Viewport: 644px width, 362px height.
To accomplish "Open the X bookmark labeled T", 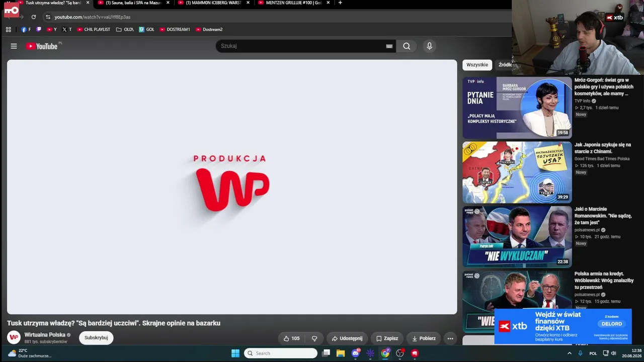I will (x=66, y=30).
